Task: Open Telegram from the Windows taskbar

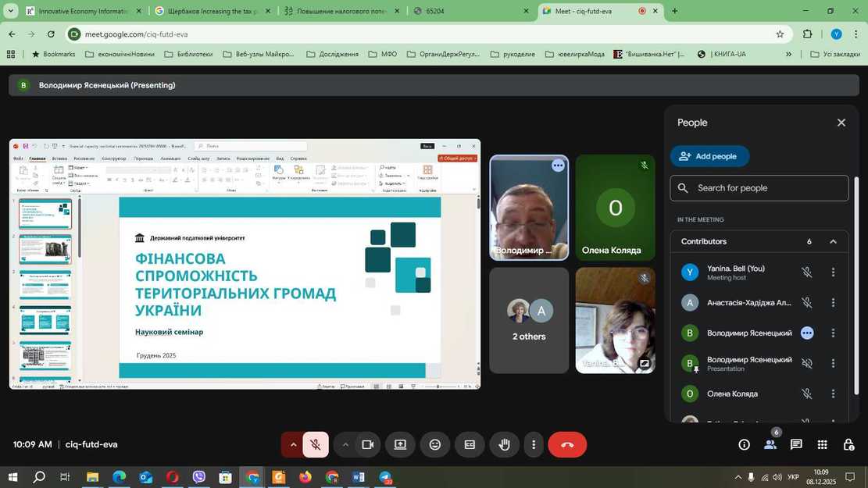Action: (385, 477)
